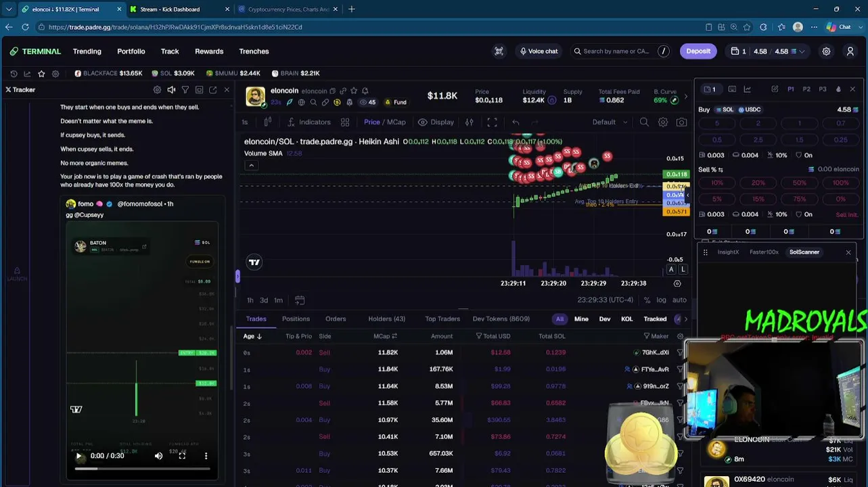Click the Sell Init. link
868x487 pixels.
(x=846, y=214)
